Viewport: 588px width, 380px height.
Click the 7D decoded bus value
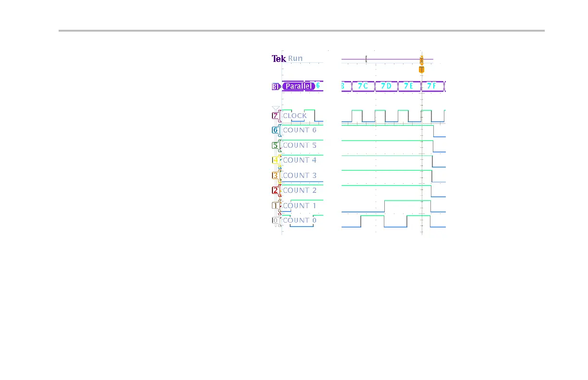pyautogui.click(x=386, y=86)
